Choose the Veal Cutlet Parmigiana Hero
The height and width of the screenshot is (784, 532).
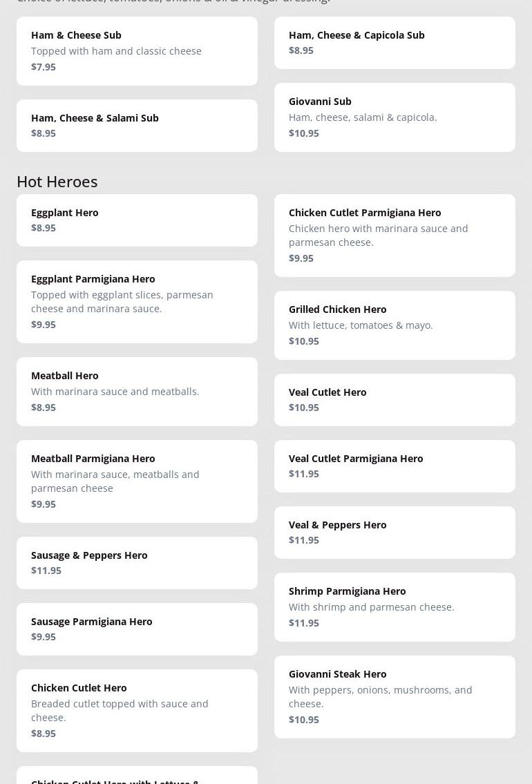coord(395,466)
